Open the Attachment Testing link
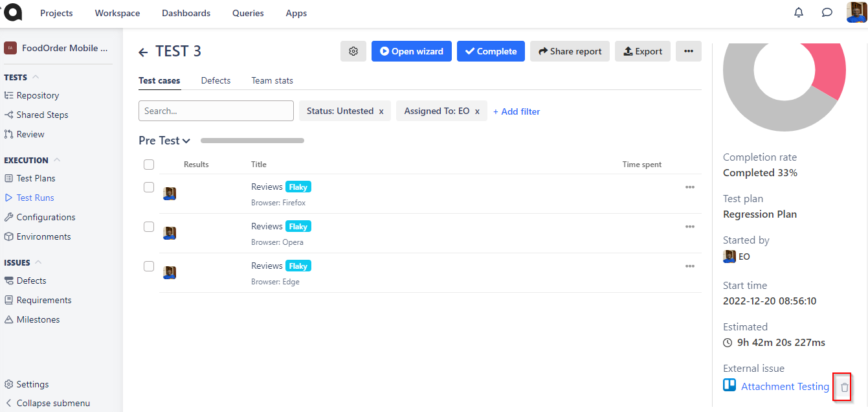Screen dimensions: 868x412 coord(785,386)
